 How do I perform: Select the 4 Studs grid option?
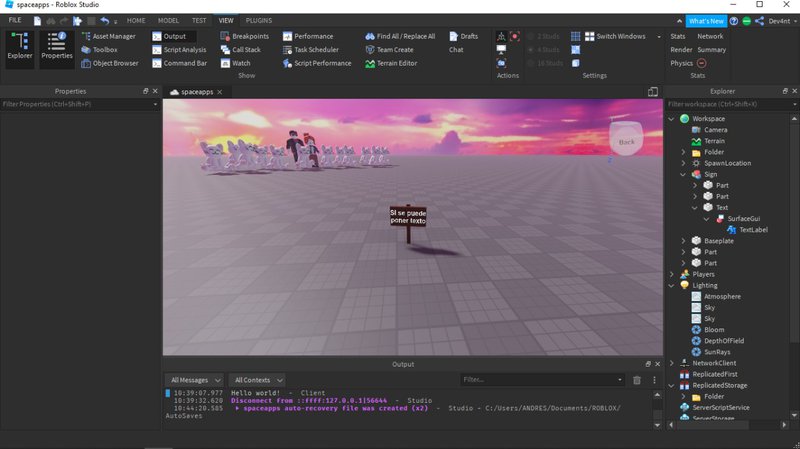click(x=544, y=49)
